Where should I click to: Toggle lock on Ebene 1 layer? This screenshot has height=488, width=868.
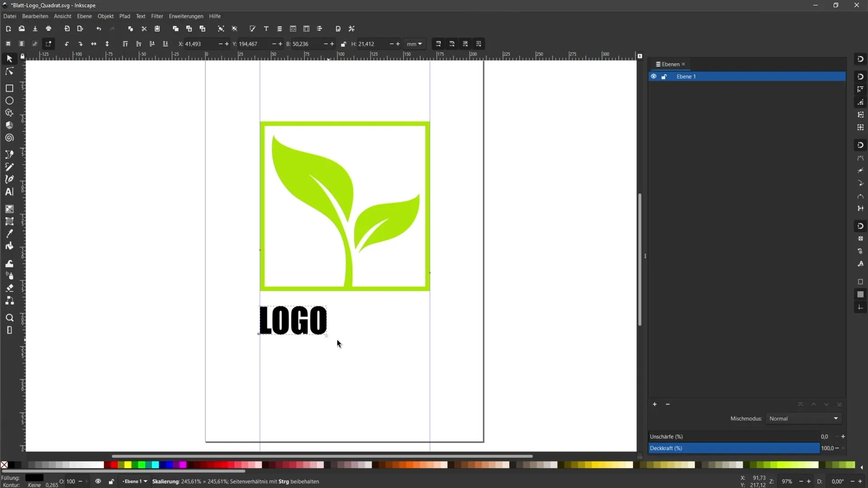[664, 76]
